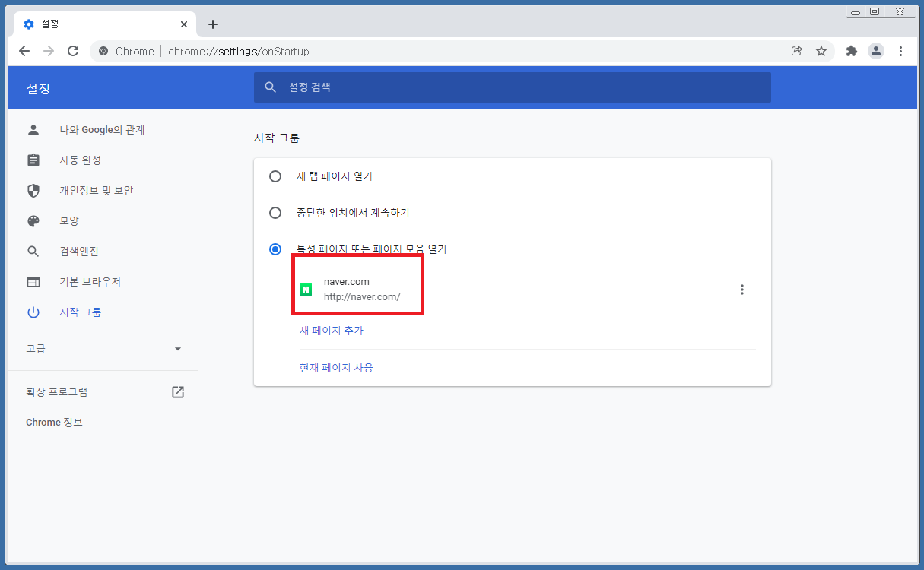
Task: Open the Chrome three-dot menu
Action: tap(900, 51)
